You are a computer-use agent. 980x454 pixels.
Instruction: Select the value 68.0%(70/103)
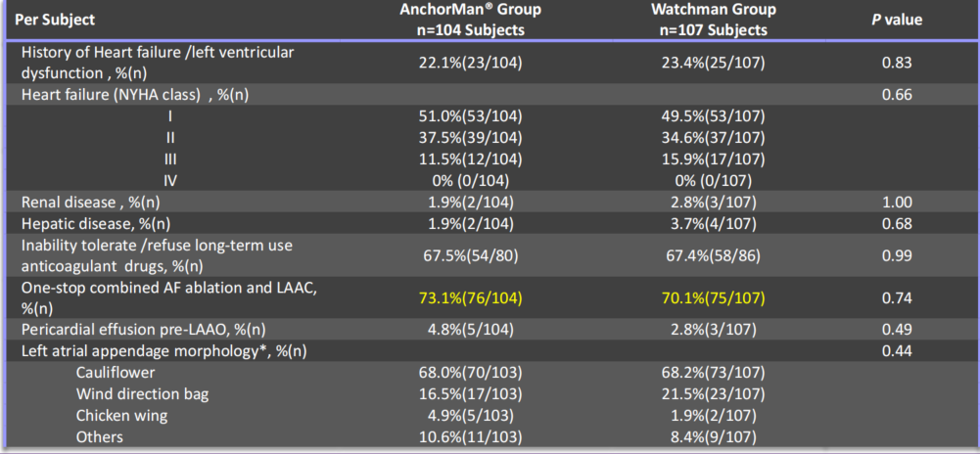(470, 373)
